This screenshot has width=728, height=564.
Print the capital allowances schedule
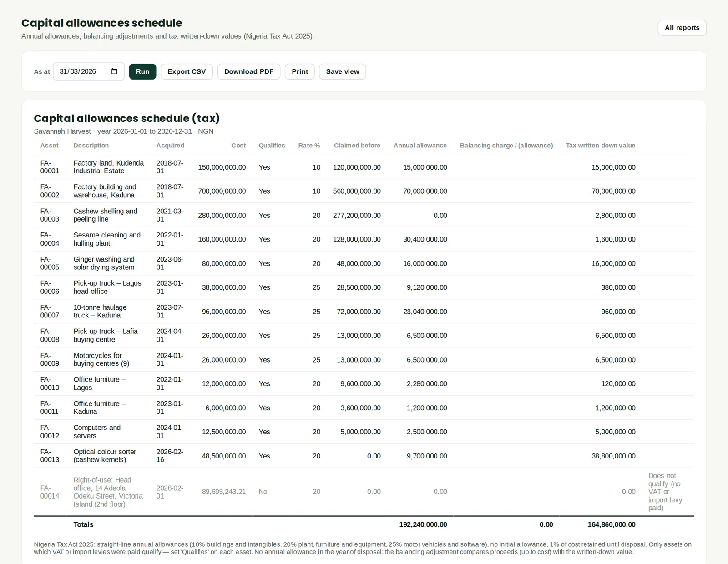point(300,71)
